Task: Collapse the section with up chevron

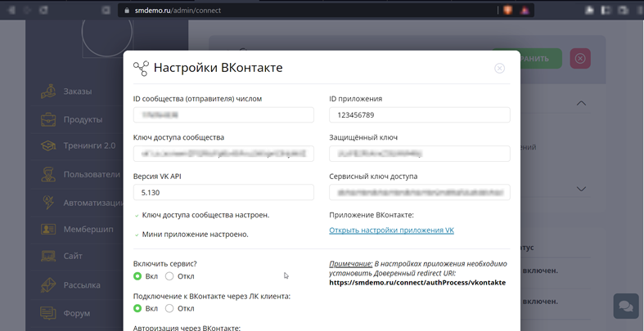Action: [x=581, y=103]
